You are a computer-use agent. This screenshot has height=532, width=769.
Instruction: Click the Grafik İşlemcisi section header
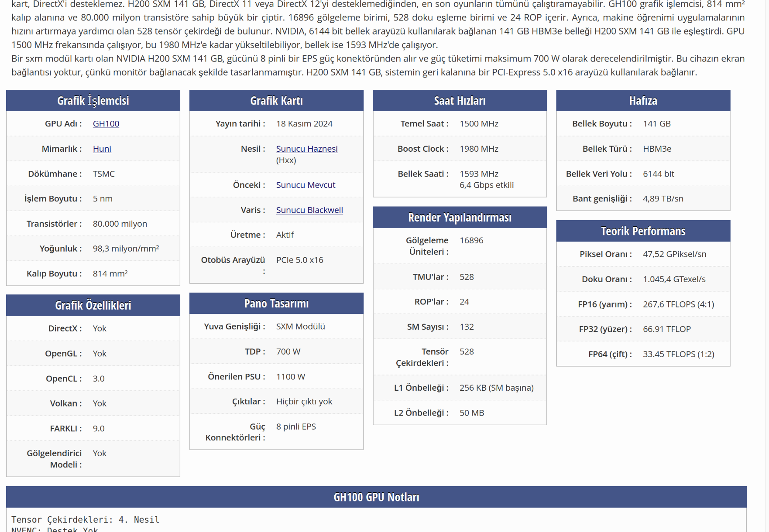[93, 101]
